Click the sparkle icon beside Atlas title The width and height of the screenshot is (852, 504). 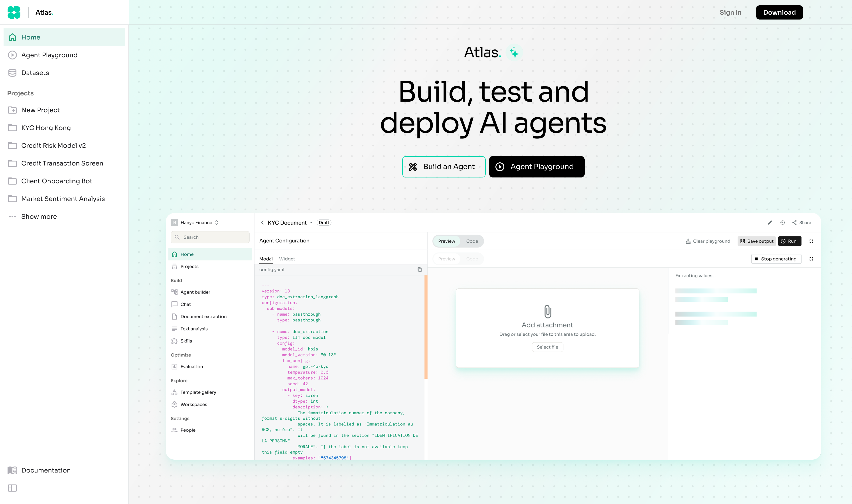pos(514,53)
